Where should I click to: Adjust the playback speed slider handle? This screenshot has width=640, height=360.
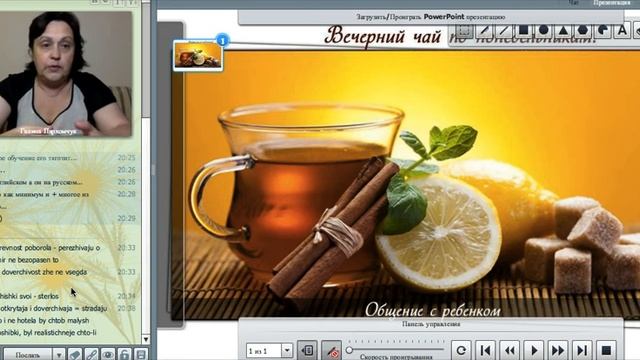349,350
